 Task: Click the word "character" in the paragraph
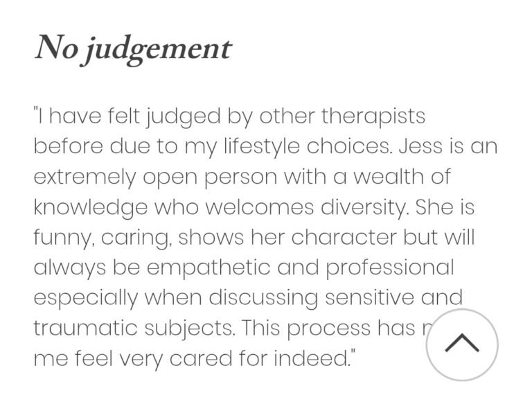click(x=344, y=237)
